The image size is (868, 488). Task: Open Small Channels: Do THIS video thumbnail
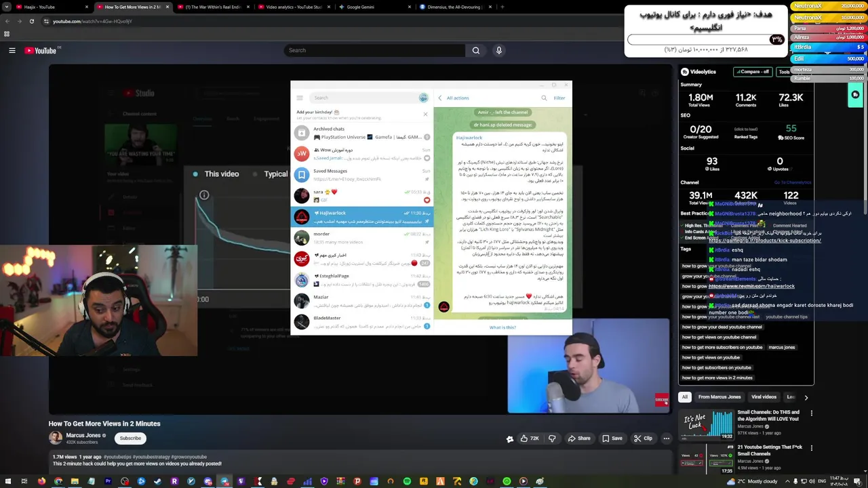707,424
